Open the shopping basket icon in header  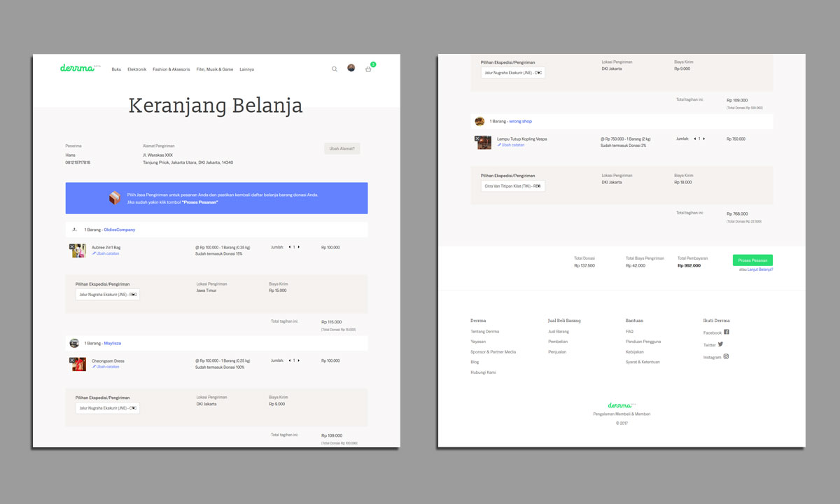(368, 69)
